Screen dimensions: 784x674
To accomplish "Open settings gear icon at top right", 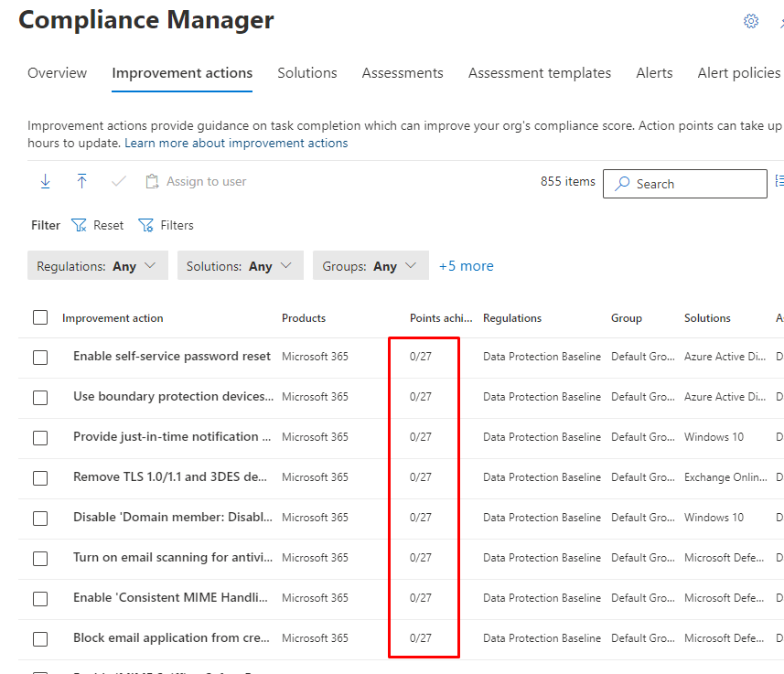I will [x=751, y=21].
